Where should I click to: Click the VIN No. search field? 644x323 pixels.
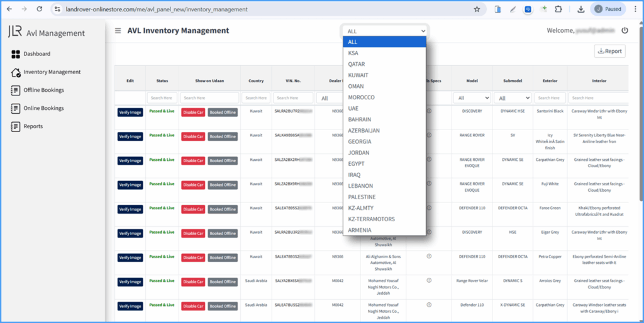coord(292,98)
